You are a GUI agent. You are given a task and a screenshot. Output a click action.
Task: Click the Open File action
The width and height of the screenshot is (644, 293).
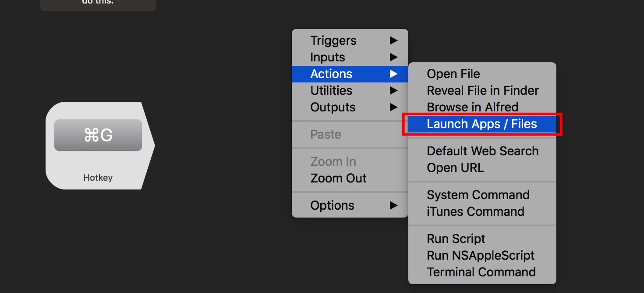point(453,74)
